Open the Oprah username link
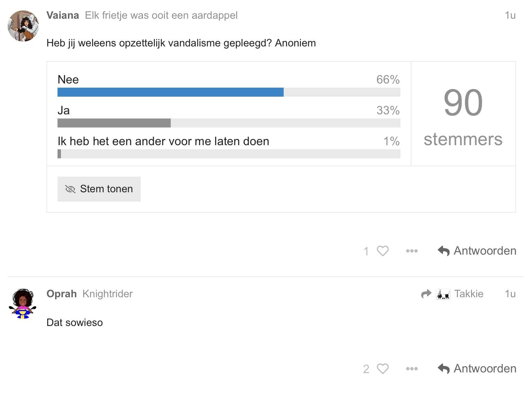Viewport: 532px width, 397px height. pos(62,294)
